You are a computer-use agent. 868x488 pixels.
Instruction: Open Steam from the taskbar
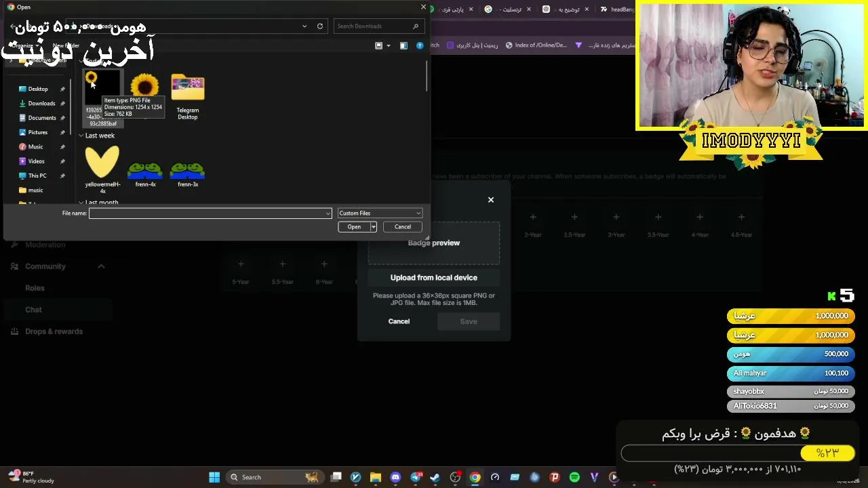[435, 477]
